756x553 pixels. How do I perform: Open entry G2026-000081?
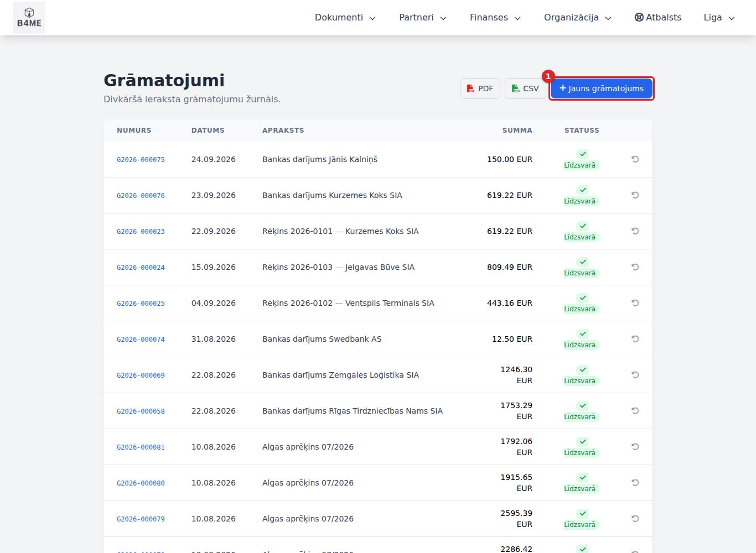click(x=141, y=447)
